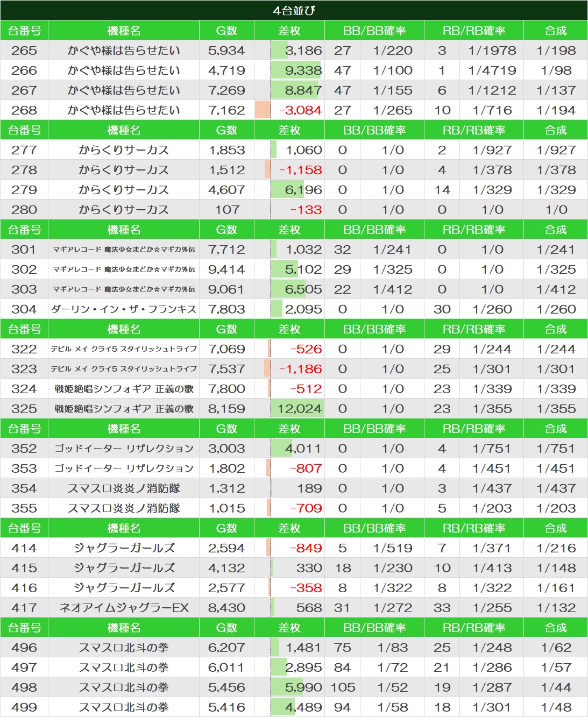Screen dimensions: 588x717
Task: Click G count 9,414
Action: coord(226,269)
